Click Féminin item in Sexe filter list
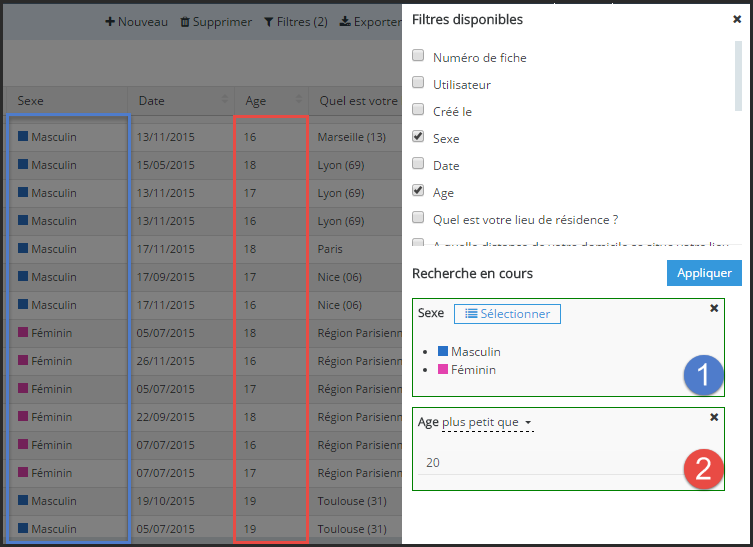The image size is (753, 547). pos(467,370)
